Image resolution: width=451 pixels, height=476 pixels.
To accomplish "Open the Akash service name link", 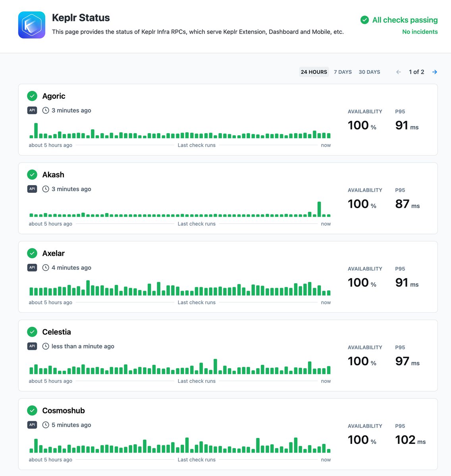I will pos(53,175).
